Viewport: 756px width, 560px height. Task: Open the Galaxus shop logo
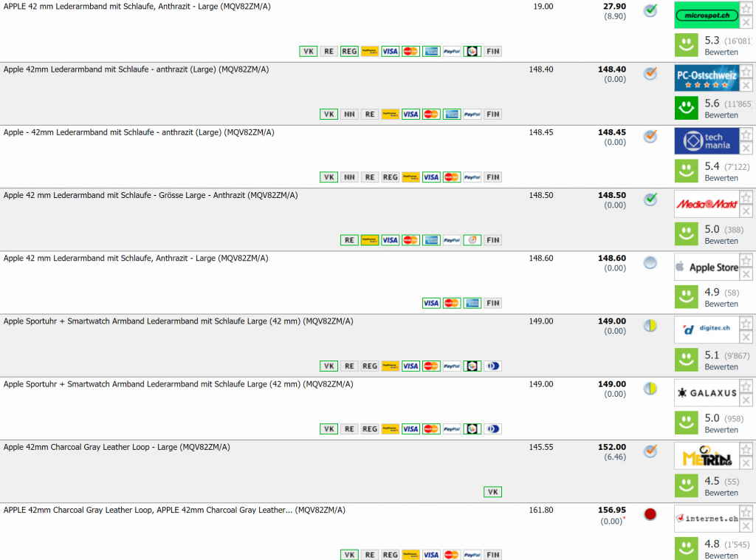(707, 392)
